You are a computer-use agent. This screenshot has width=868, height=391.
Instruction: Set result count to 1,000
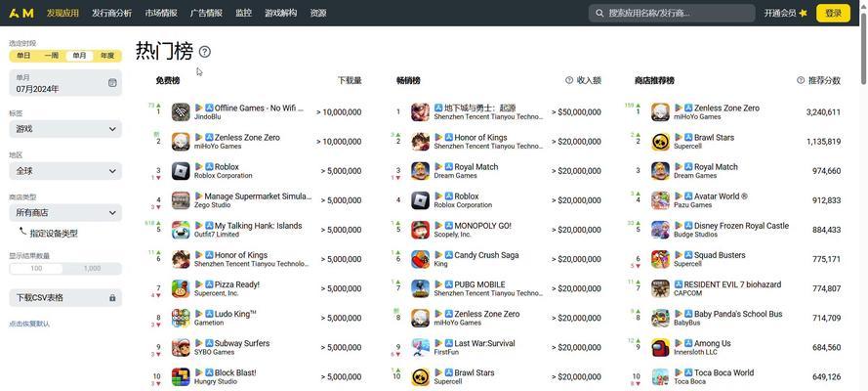(x=92, y=269)
